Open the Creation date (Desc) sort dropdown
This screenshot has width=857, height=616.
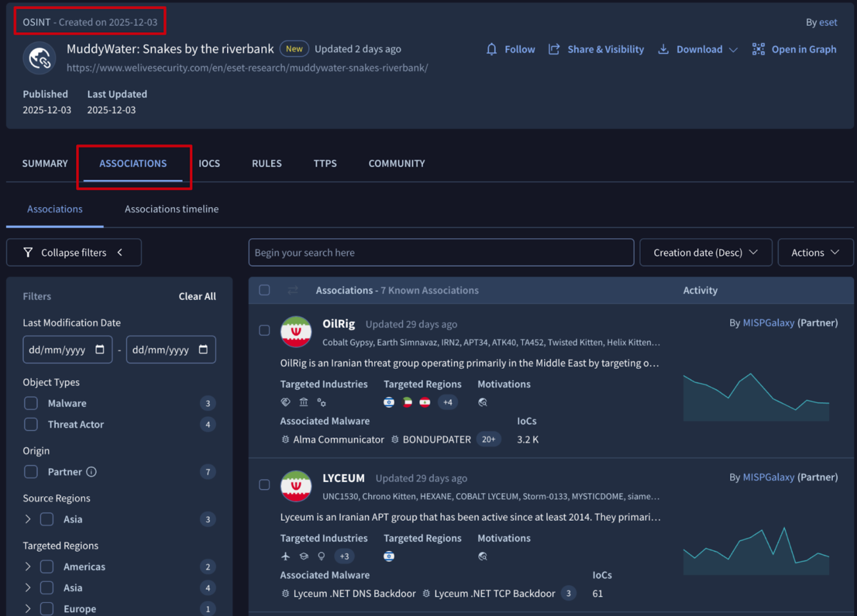705,252
